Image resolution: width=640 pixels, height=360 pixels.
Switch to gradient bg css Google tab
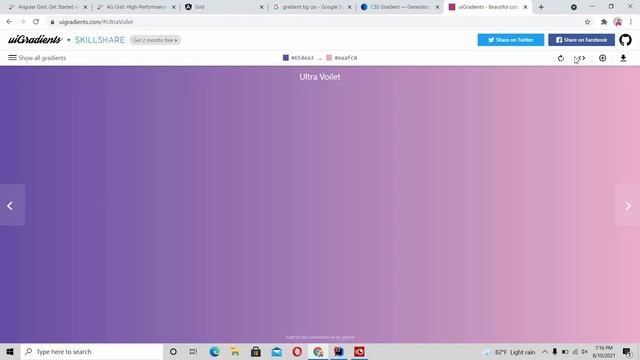pyautogui.click(x=311, y=7)
